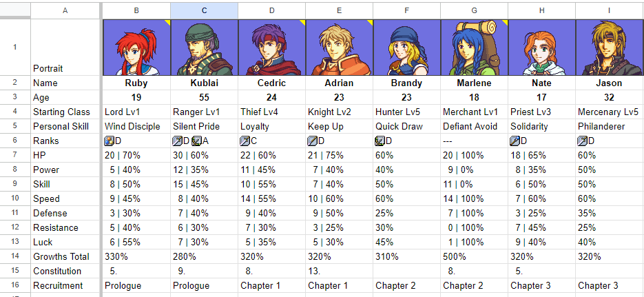Select Jason's portrait image
The image size is (644, 297).
609,48
